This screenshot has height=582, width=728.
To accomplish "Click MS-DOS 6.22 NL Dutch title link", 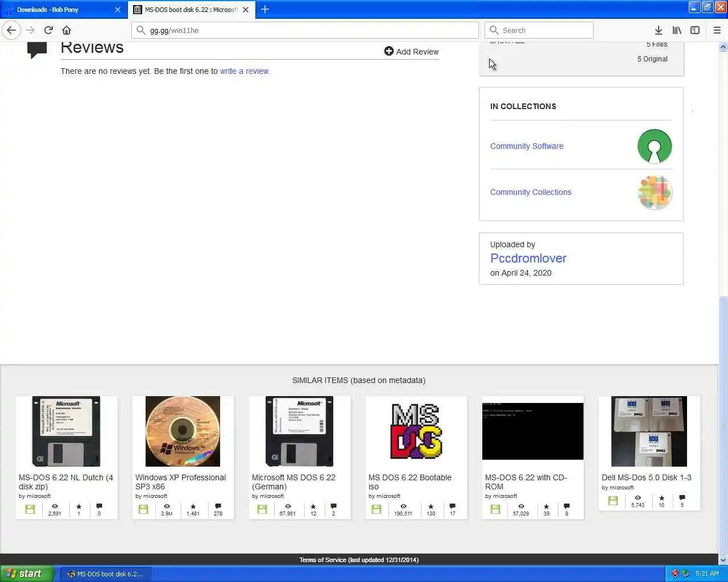I will 66,482.
